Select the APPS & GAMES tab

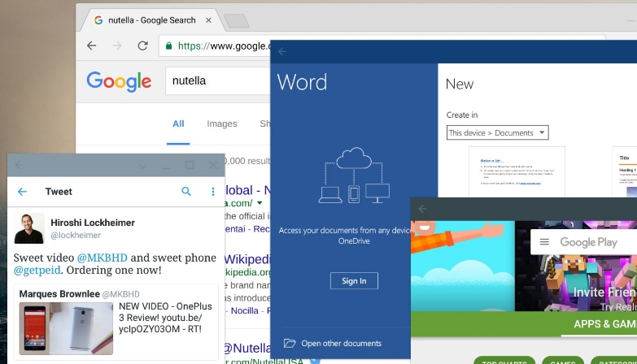(x=605, y=324)
